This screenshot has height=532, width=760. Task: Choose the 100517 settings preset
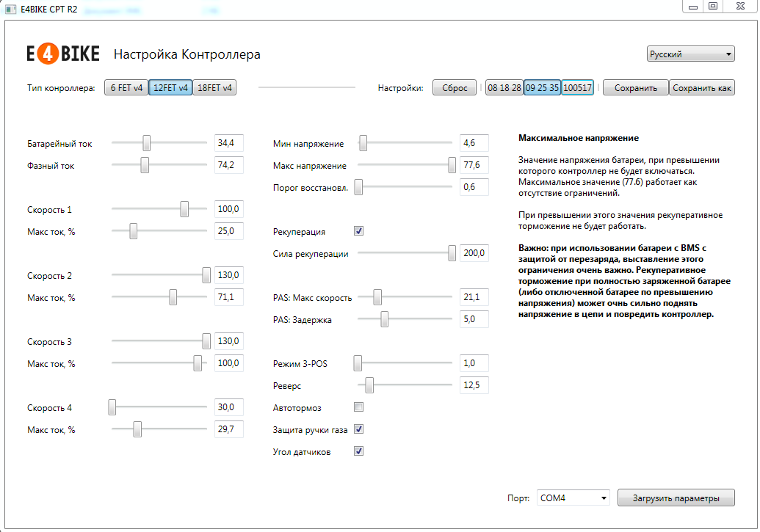(x=577, y=88)
